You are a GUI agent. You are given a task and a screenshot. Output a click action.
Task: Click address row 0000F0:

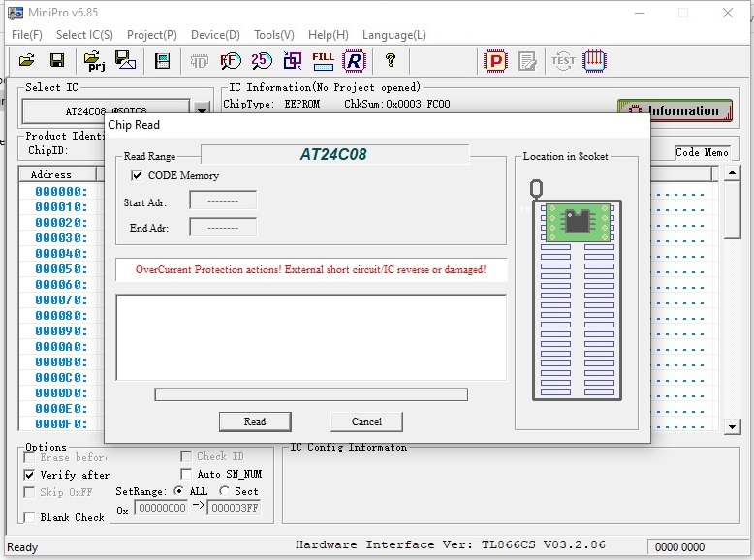click(62, 424)
